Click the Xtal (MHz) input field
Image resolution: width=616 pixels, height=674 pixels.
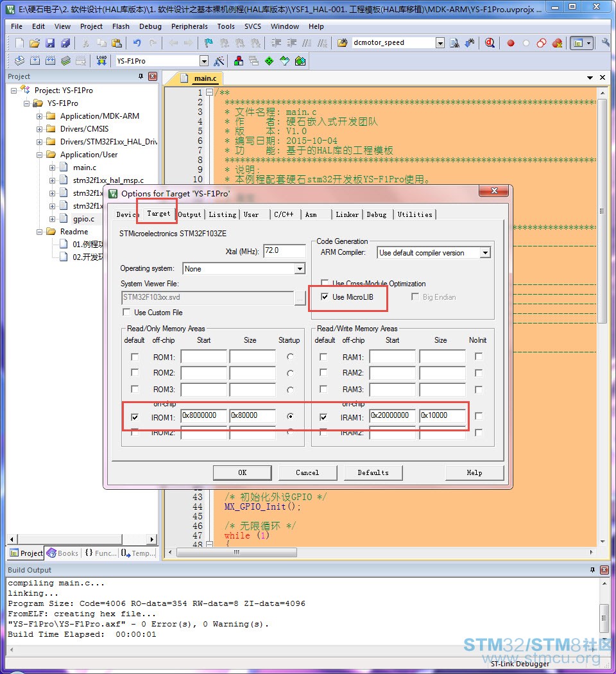[x=285, y=250]
